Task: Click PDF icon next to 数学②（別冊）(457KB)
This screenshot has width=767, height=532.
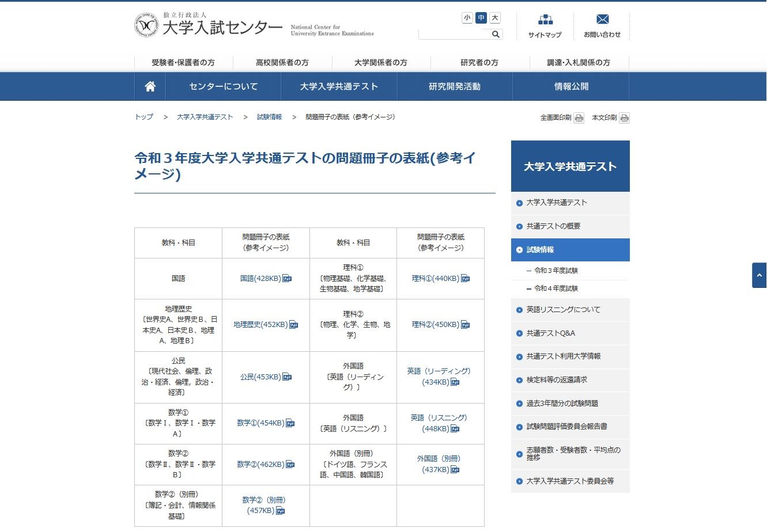Action: (x=280, y=511)
